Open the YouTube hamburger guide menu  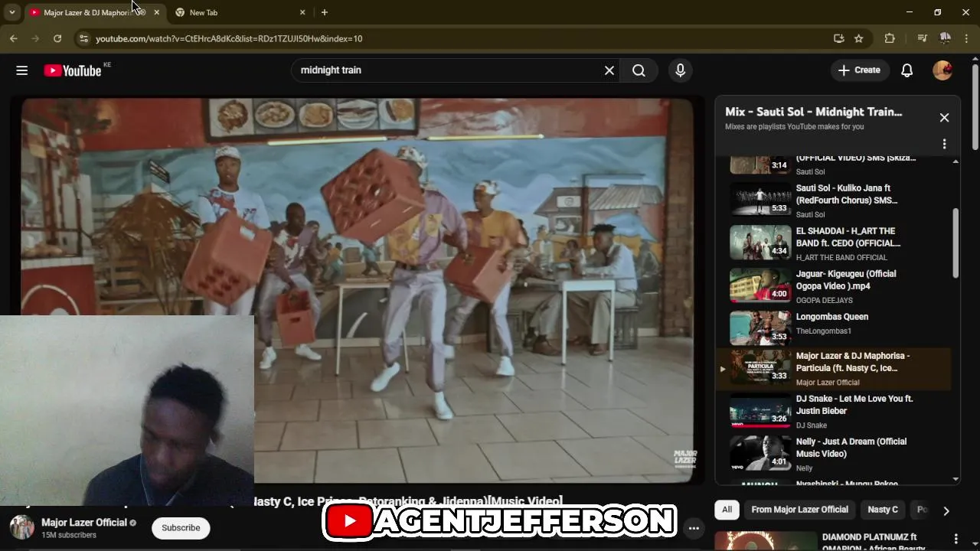(21, 70)
